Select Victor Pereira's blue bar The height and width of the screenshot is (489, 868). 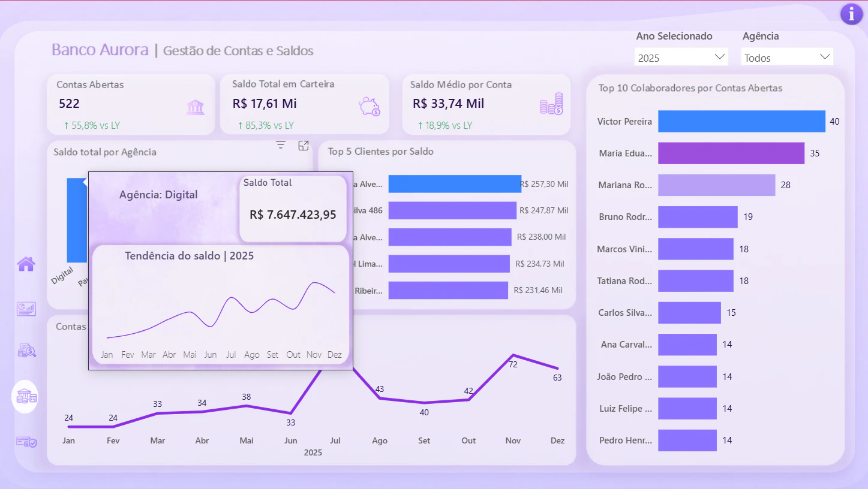741,121
